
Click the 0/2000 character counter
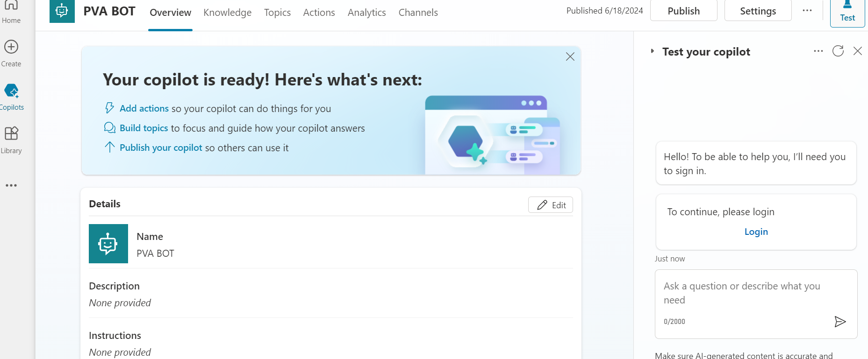point(674,321)
